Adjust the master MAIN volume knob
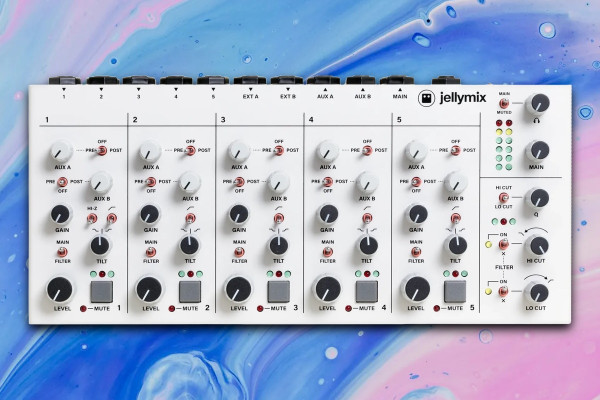 [x=538, y=151]
